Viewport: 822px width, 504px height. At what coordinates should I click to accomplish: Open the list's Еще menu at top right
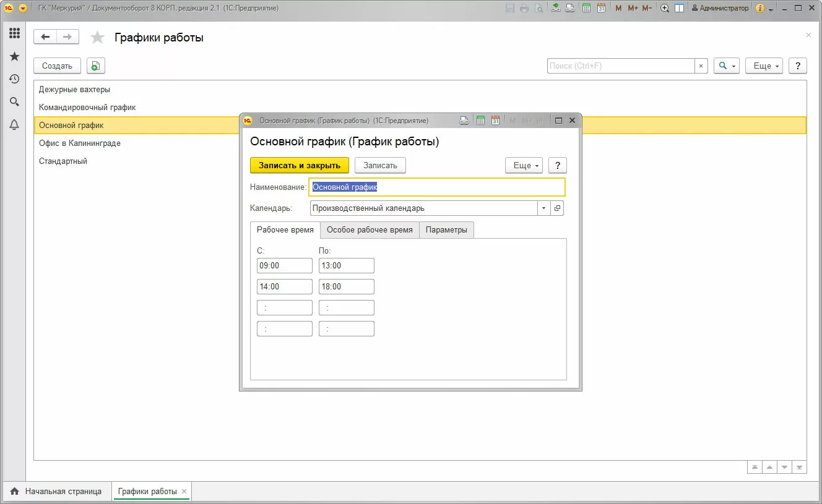tap(764, 66)
